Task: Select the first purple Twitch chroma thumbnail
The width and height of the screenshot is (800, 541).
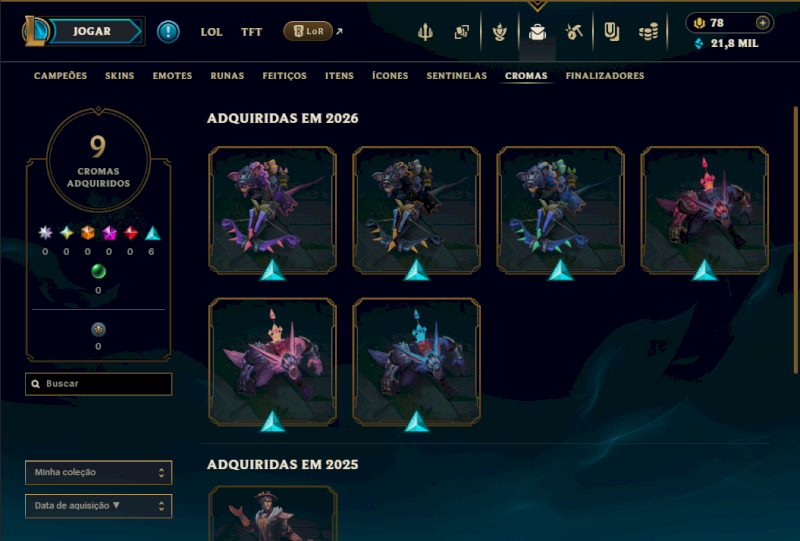Action: point(272,210)
